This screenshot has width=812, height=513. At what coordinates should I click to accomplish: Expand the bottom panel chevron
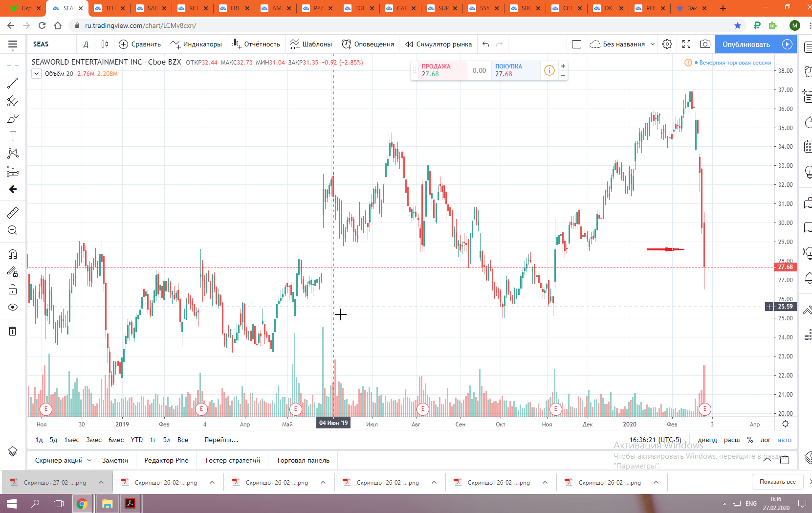tap(768, 459)
